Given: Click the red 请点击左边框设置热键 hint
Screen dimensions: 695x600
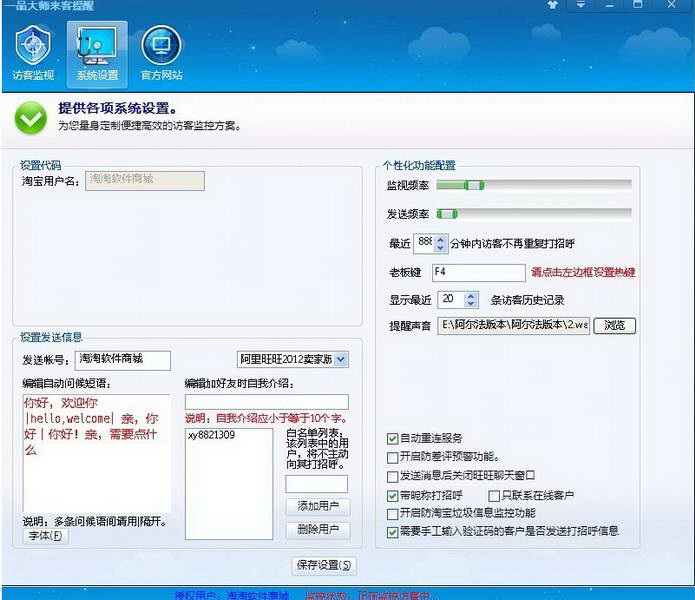Looking at the screenshot, I should click(583, 272).
